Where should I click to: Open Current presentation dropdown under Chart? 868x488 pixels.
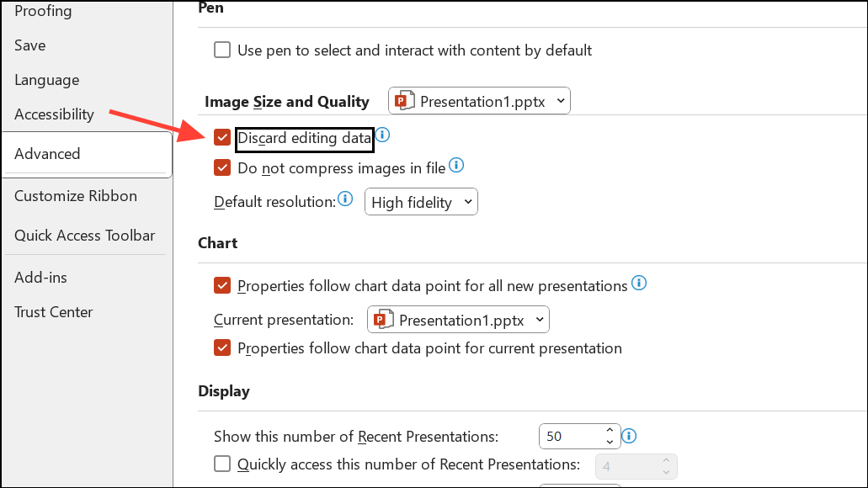(458, 320)
